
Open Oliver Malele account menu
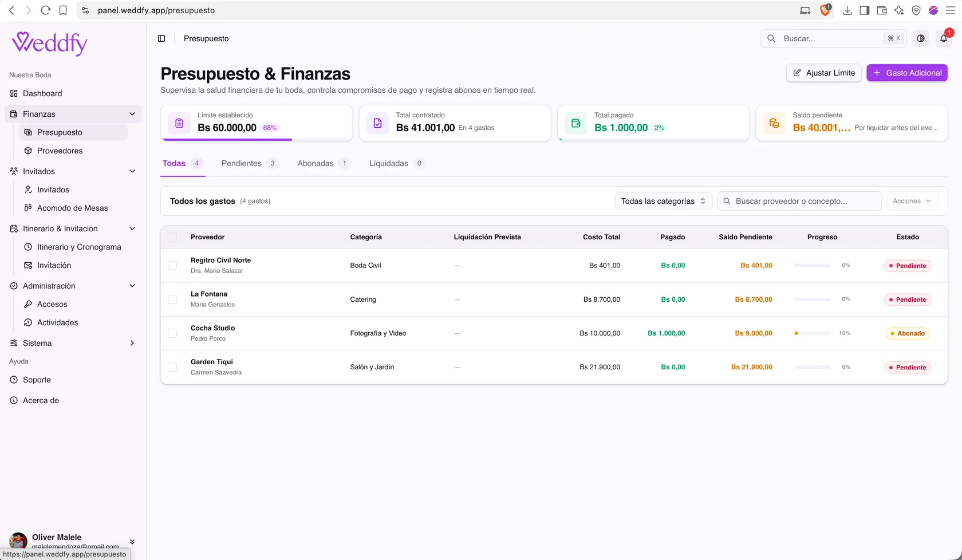(73, 541)
